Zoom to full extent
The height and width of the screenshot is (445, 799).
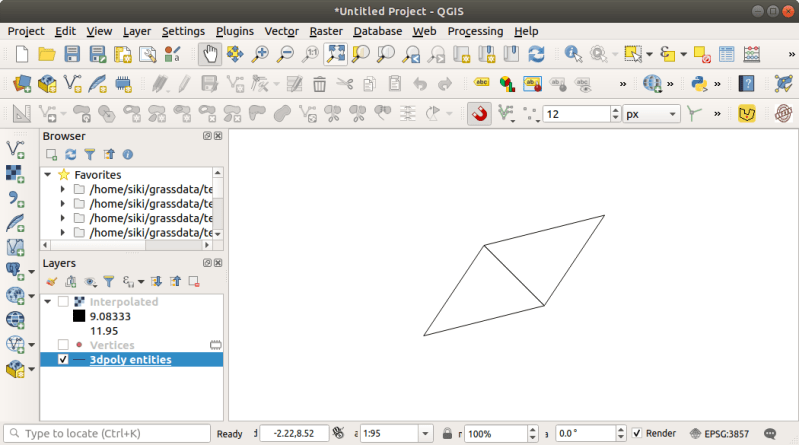point(335,54)
